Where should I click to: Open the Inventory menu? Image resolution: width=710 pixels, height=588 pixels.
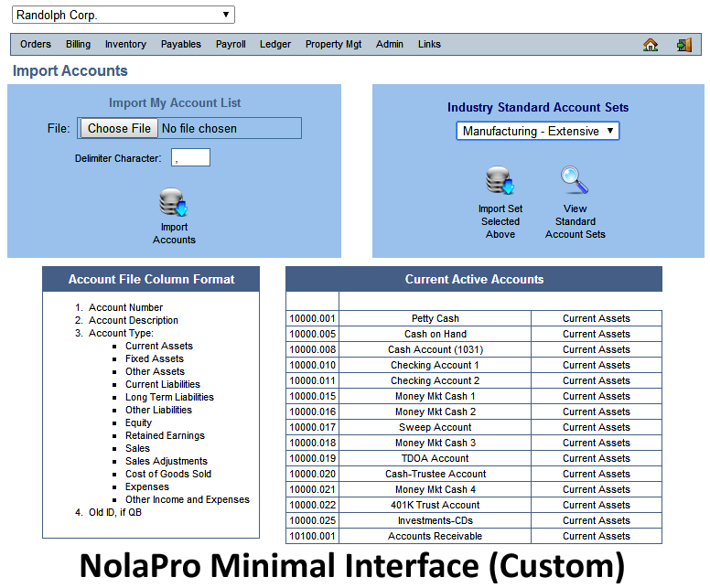point(125,44)
